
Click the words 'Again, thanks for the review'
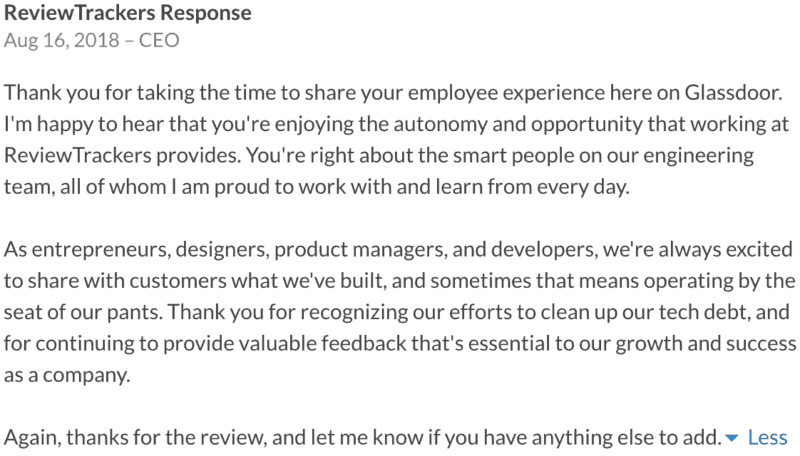[135, 438]
